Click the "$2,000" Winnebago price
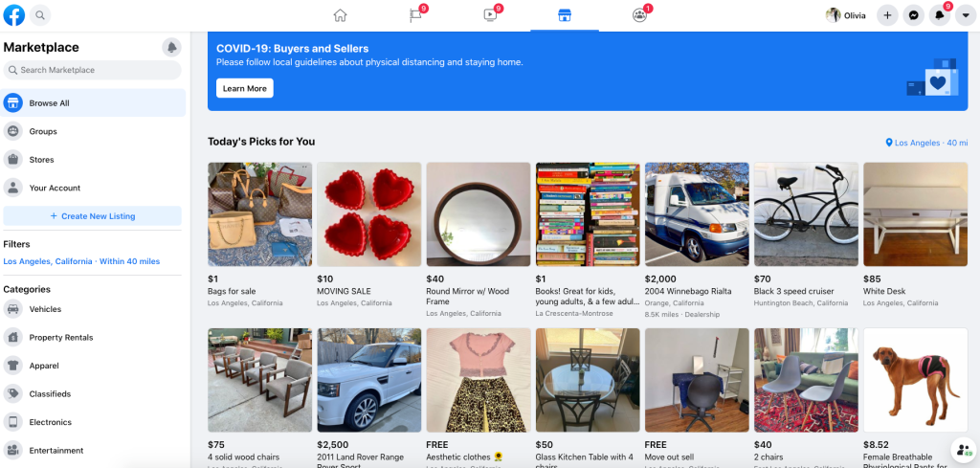Image resolution: width=980 pixels, height=468 pixels. [658, 279]
